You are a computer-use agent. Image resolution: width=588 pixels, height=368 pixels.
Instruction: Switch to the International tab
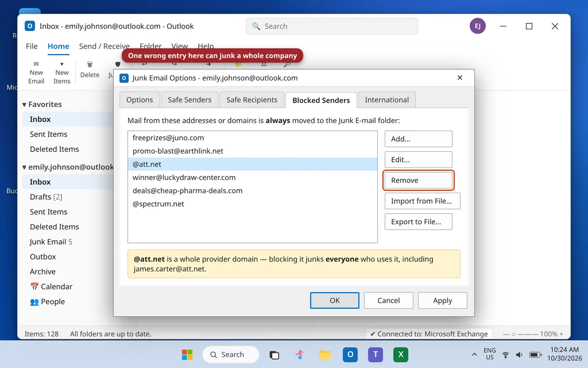[386, 100]
